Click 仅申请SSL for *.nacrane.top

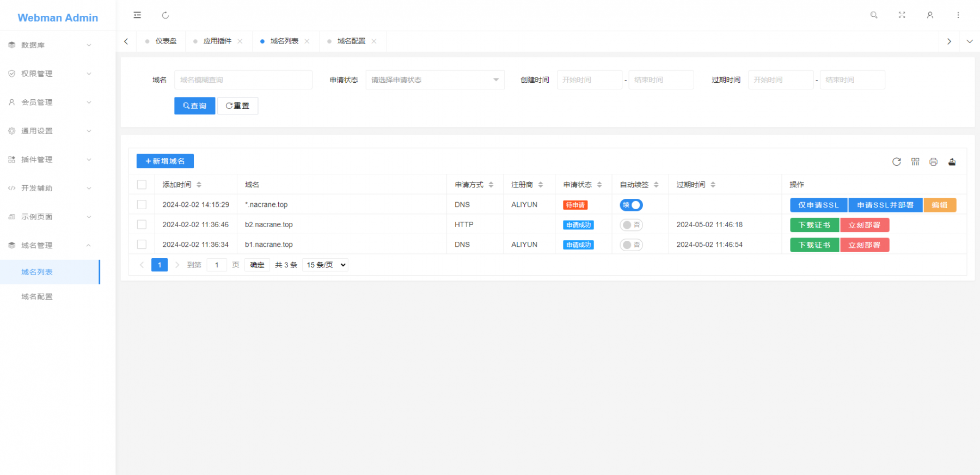(819, 205)
